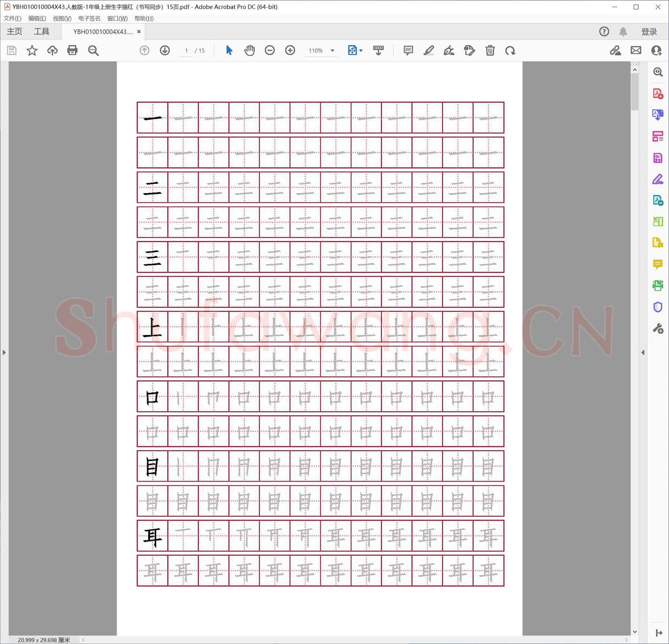
Task: Open the find text search tool
Action: 93,50
